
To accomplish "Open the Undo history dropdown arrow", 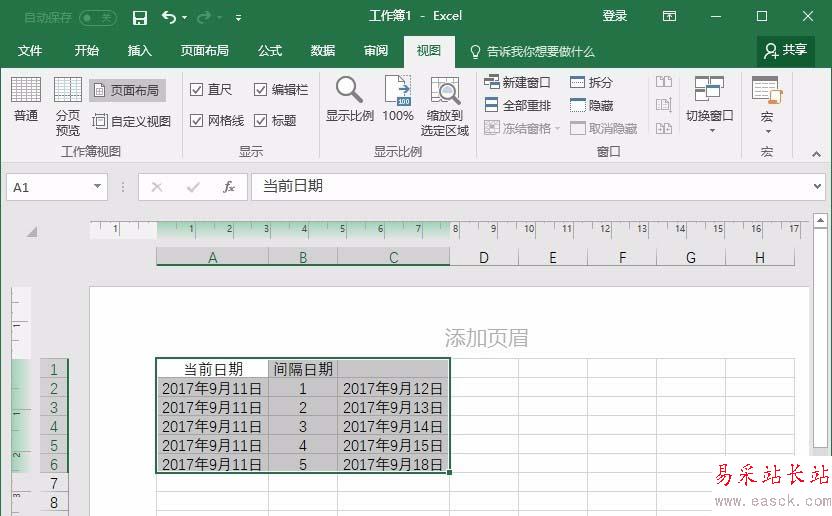I will (185, 18).
